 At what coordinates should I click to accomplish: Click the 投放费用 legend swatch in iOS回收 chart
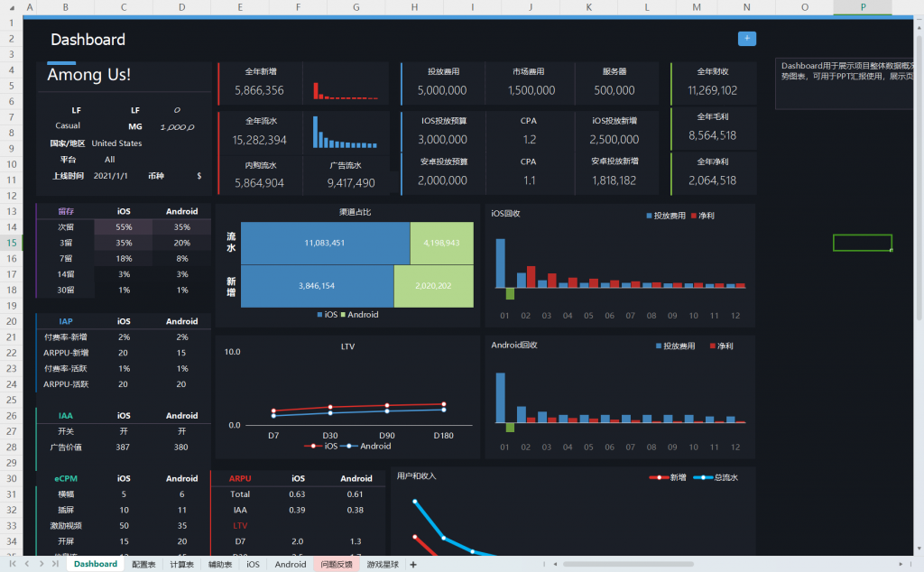coord(649,216)
